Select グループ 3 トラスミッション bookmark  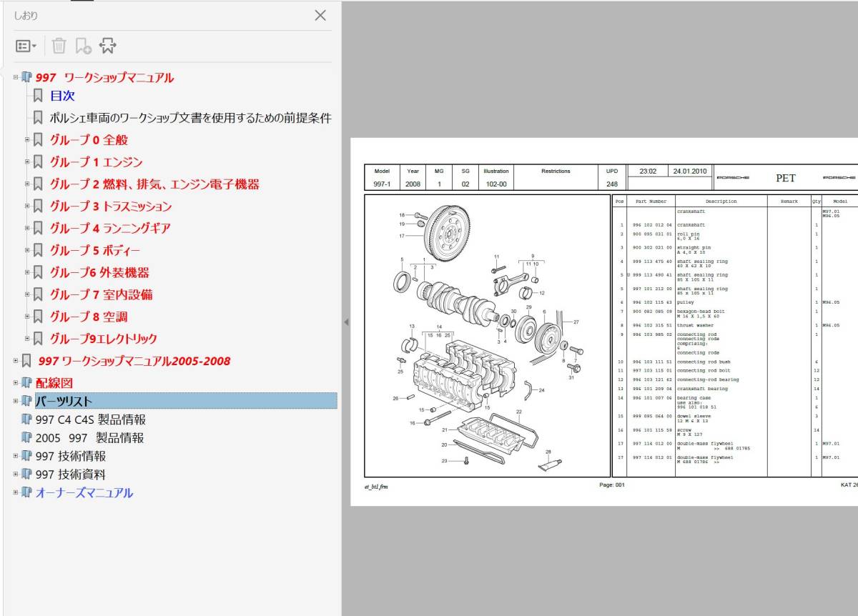tap(111, 207)
